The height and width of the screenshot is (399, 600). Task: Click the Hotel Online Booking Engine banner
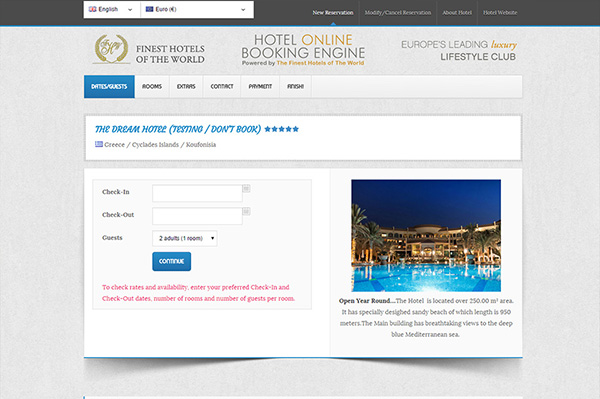coord(303,50)
